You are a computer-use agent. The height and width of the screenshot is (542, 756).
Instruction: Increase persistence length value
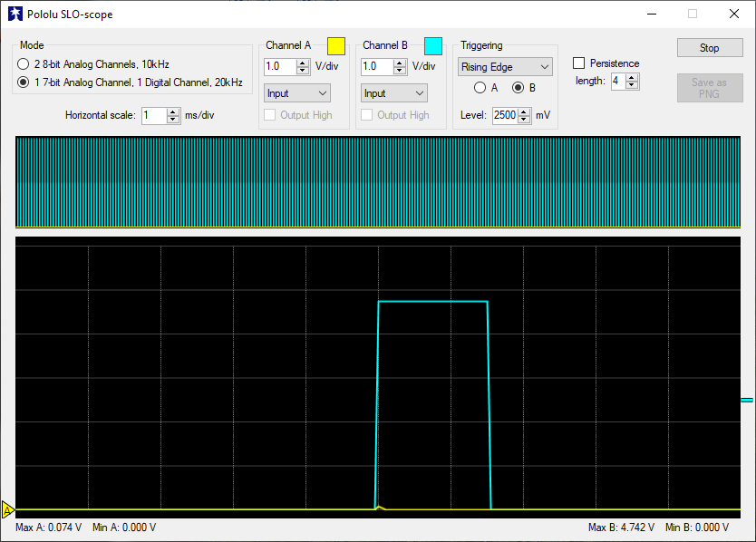pyautogui.click(x=632, y=78)
